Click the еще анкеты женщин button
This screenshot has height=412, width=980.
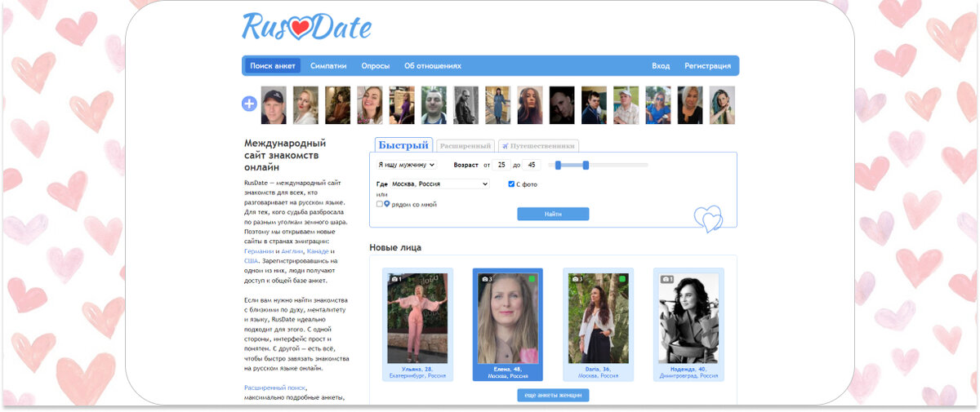click(553, 395)
